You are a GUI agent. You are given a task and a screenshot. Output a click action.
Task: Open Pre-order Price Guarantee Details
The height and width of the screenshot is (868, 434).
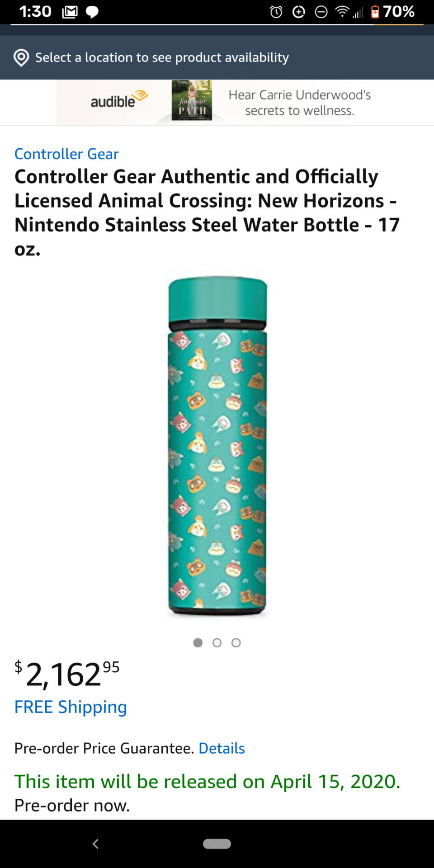click(x=222, y=748)
